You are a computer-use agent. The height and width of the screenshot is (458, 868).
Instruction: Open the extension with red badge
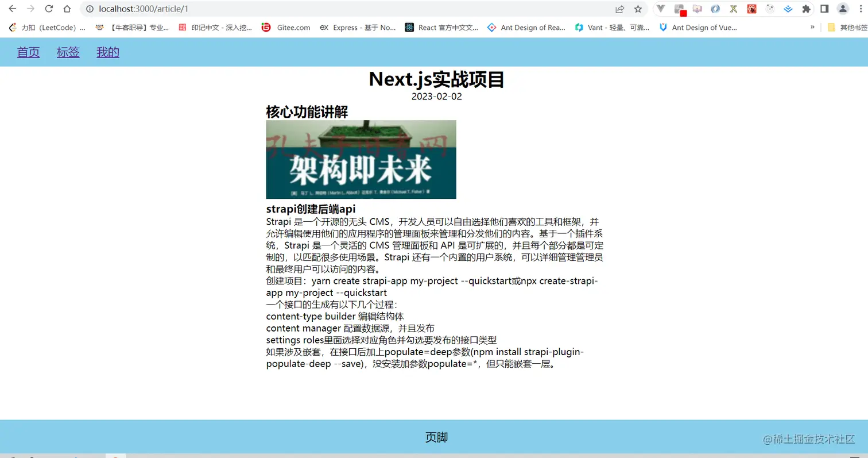tap(680, 9)
